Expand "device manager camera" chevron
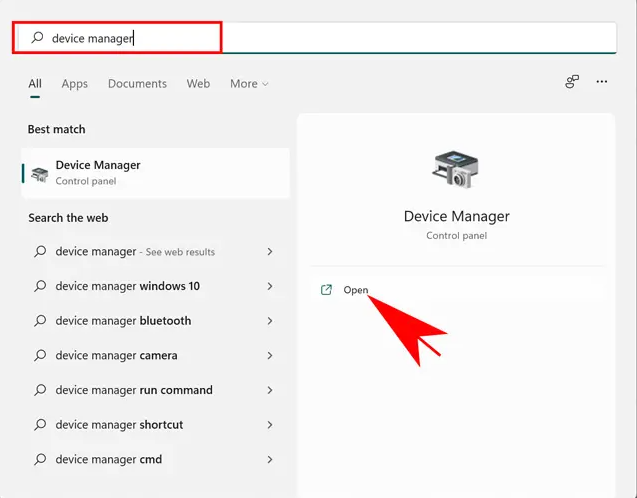Screen dimensions: 637x498 pyautogui.click(x=270, y=355)
